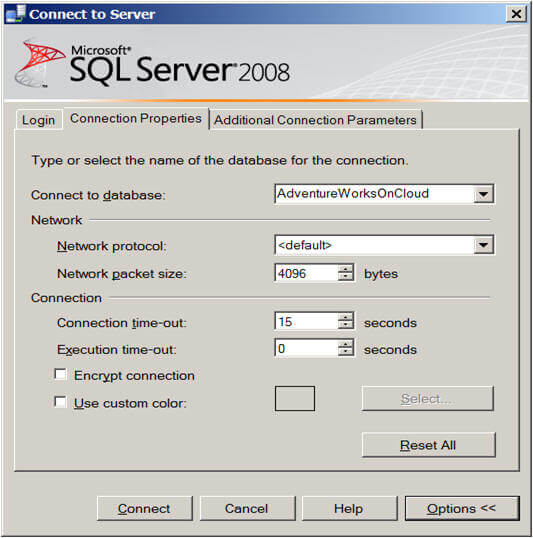This screenshot has height=538, width=533.
Task: Click the Connect button
Action: pyautogui.click(x=144, y=508)
